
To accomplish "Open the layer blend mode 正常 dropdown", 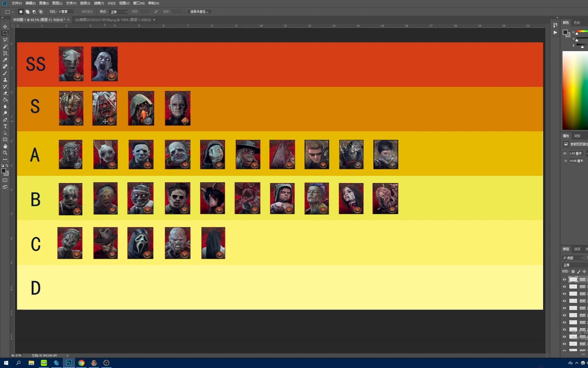I will pos(575,265).
